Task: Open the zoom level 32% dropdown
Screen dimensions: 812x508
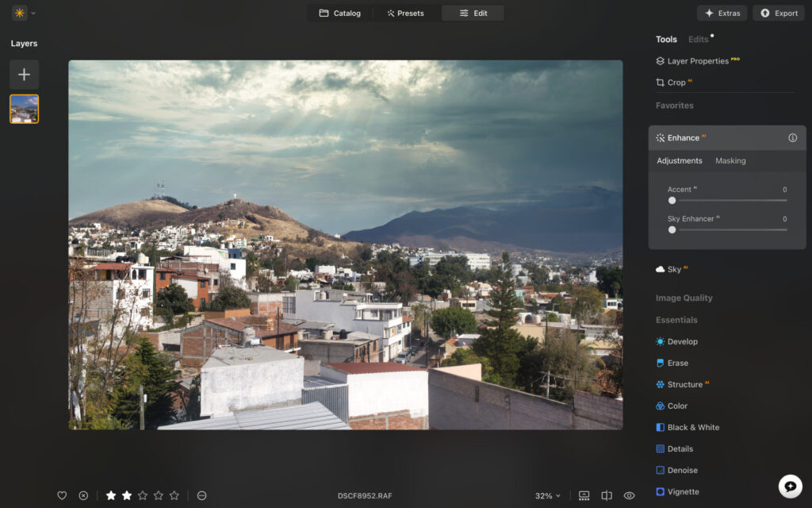Action: click(547, 495)
